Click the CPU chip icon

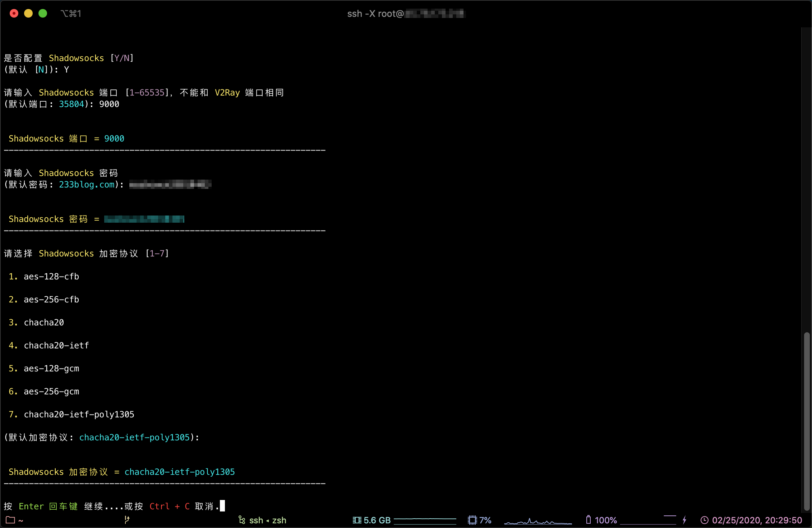(x=472, y=520)
